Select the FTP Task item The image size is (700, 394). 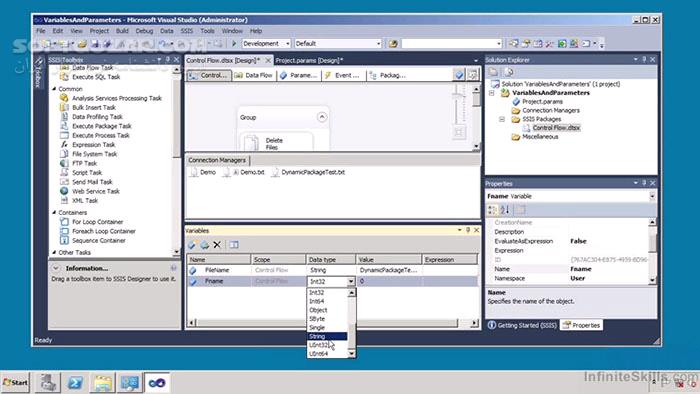pos(79,163)
